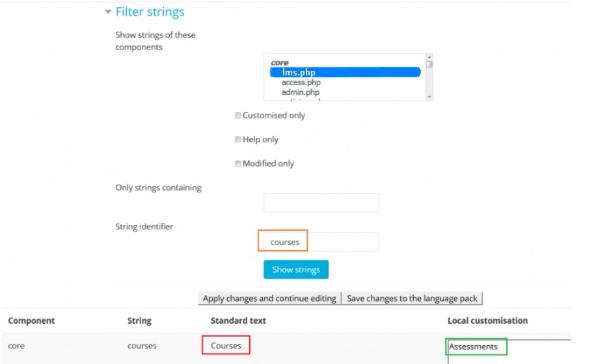Screen dimensions: 594x364
Task: Choose admin.php from the components list
Action: (x=300, y=92)
